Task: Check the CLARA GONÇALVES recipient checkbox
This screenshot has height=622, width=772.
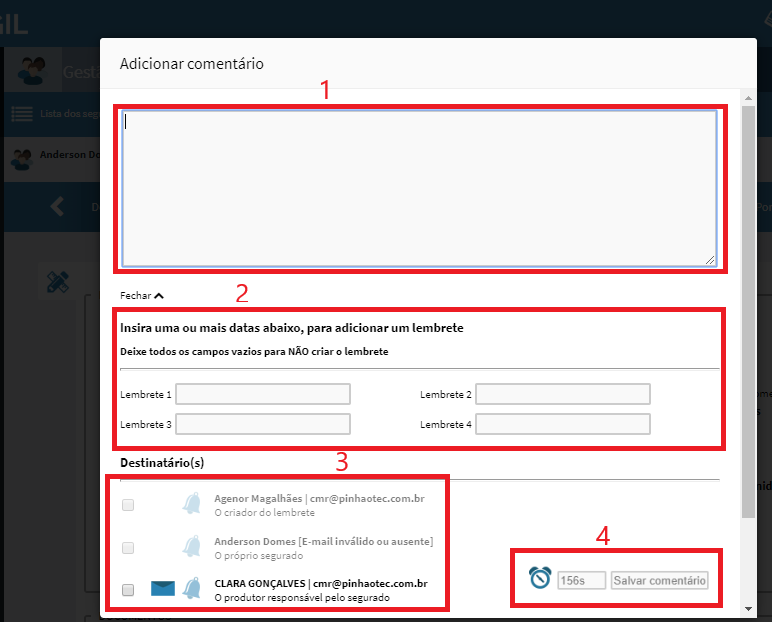Action: coord(128,589)
